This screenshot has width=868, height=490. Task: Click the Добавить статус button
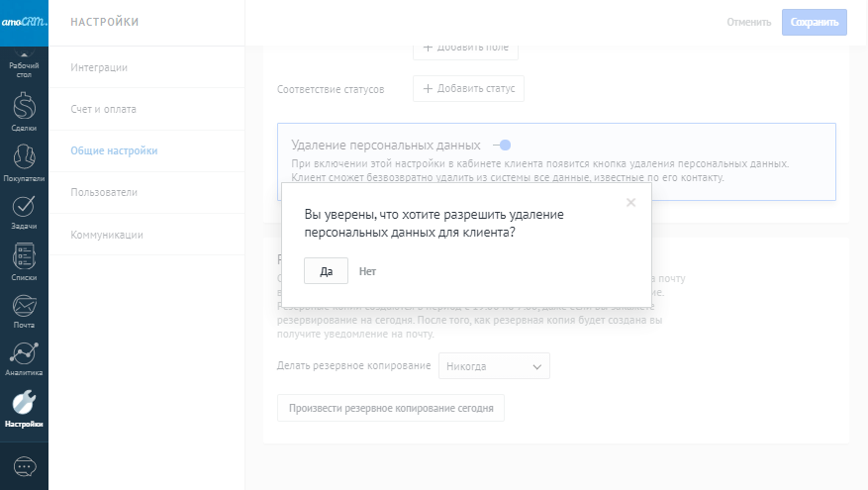[468, 88]
